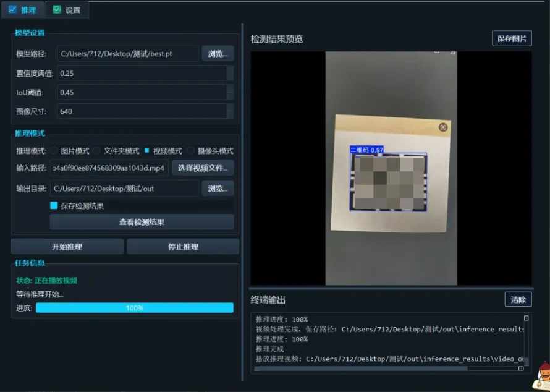Screen dimensions: 550x392
Task: Click the 置信度阈值 field showing 0.25
Action: point(142,73)
